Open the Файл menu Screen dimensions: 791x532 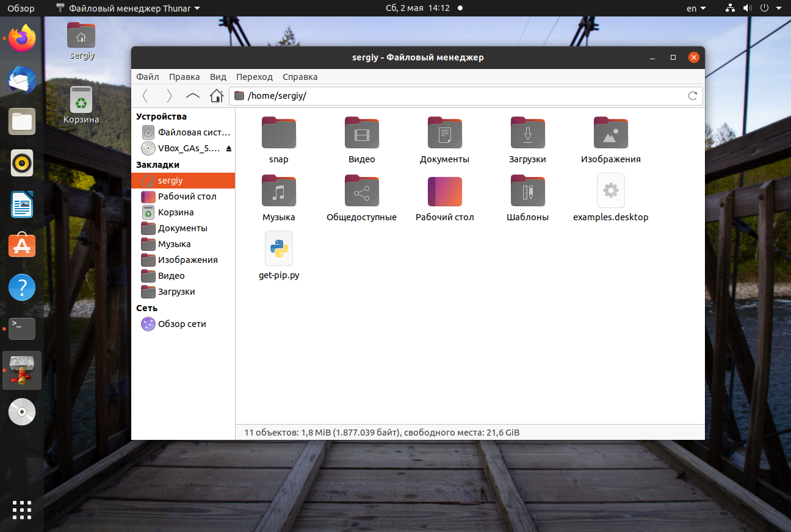148,77
